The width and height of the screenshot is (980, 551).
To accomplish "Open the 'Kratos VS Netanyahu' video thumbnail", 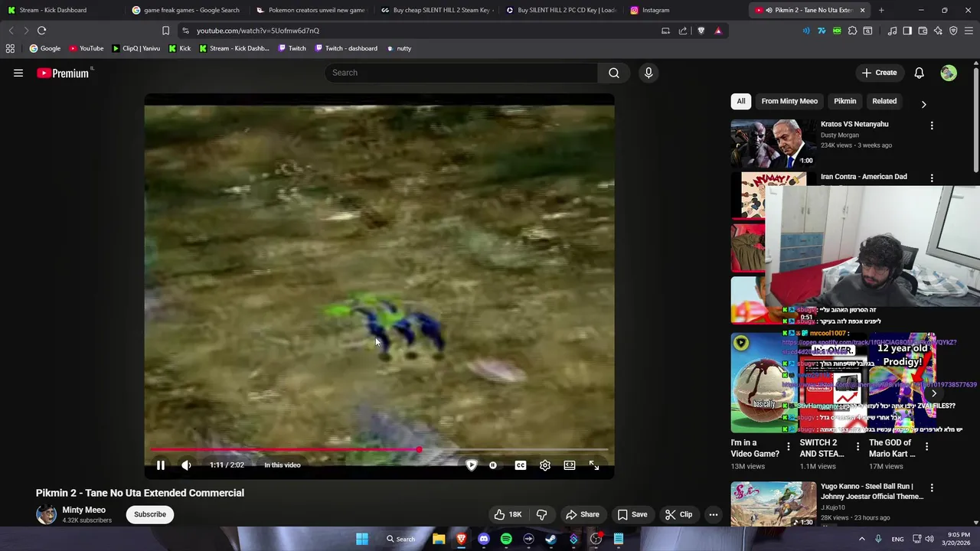I will pos(773,143).
